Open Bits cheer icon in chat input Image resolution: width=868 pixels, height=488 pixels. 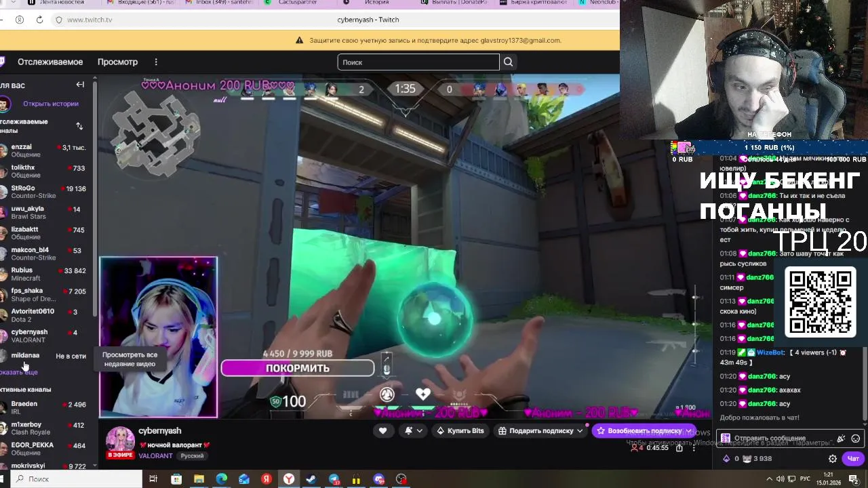pos(841,439)
